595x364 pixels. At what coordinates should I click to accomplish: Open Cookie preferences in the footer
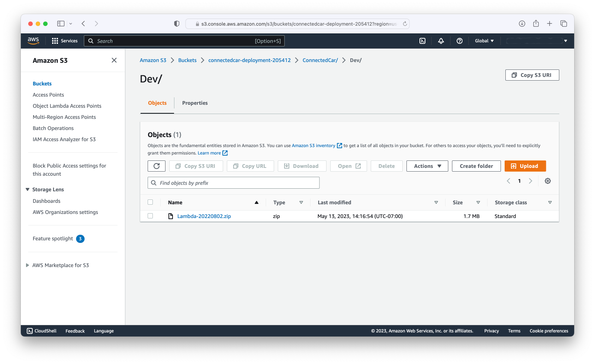coord(549,331)
